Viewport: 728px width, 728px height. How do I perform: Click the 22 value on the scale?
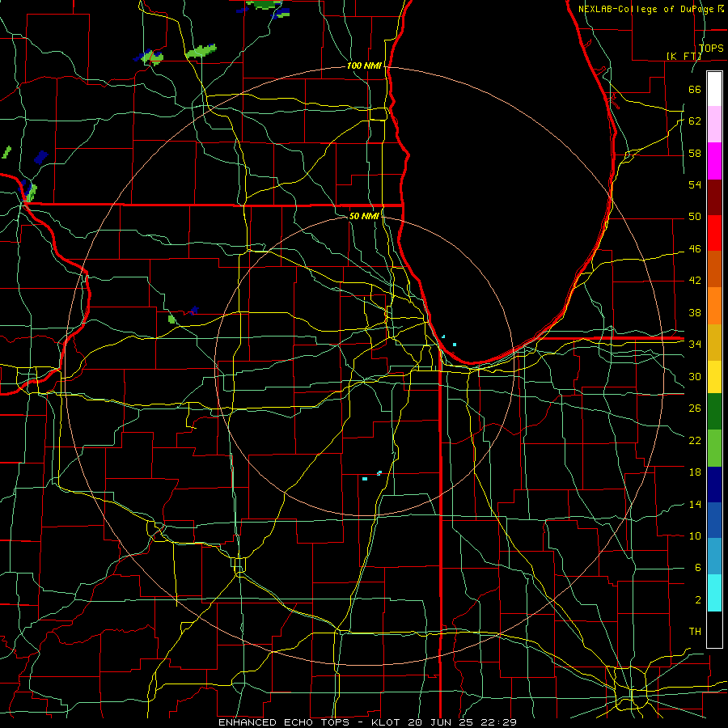pyautogui.click(x=695, y=440)
